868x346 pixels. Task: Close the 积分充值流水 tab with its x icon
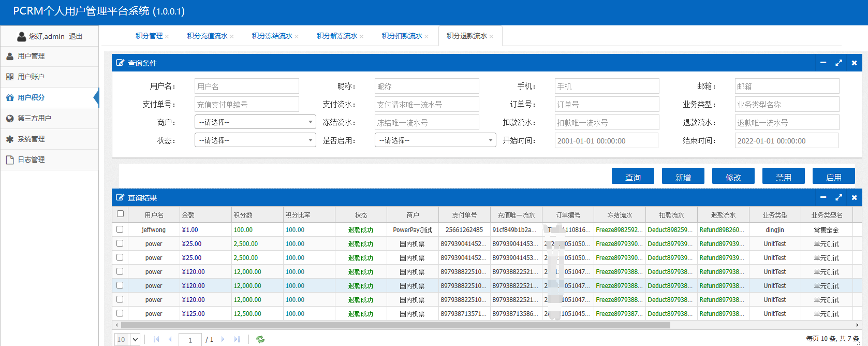[x=232, y=36]
